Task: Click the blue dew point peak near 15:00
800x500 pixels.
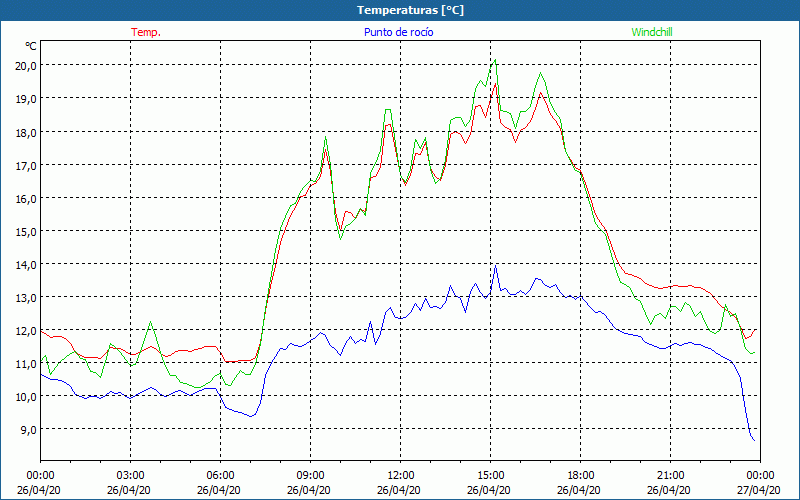Action: coord(495,266)
